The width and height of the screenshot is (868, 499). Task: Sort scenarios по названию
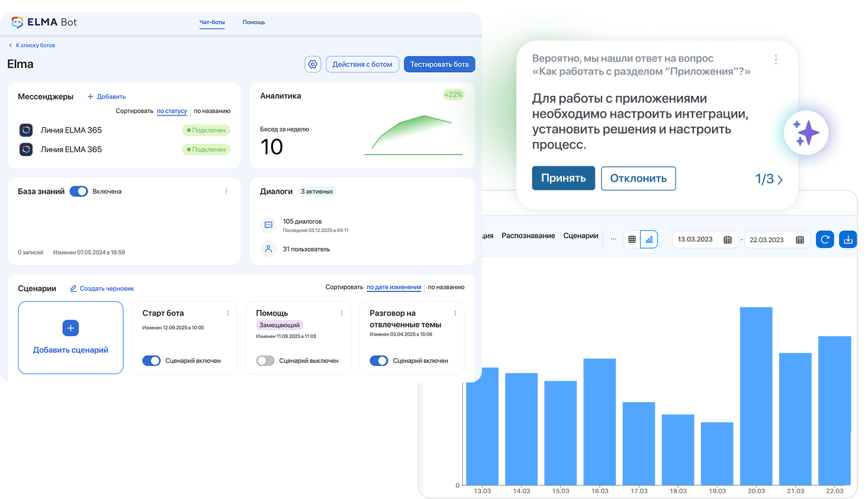(446, 287)
